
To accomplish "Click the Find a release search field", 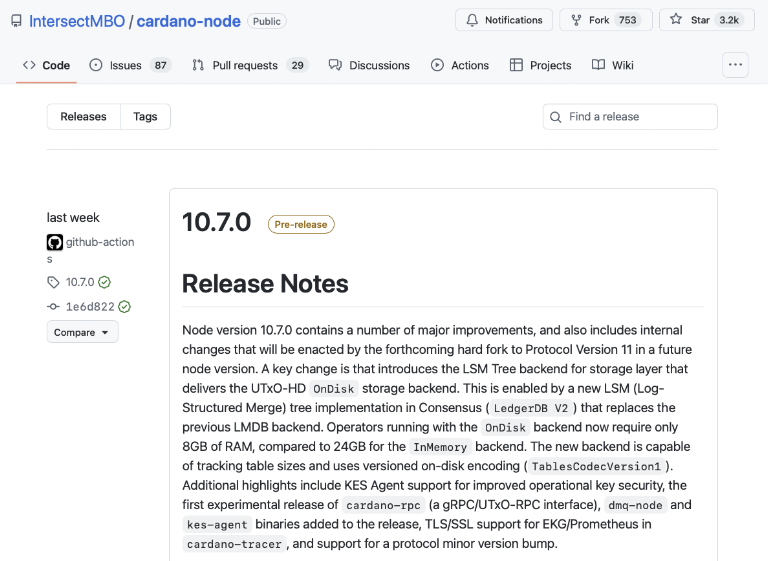I will [x=630, y=117].
